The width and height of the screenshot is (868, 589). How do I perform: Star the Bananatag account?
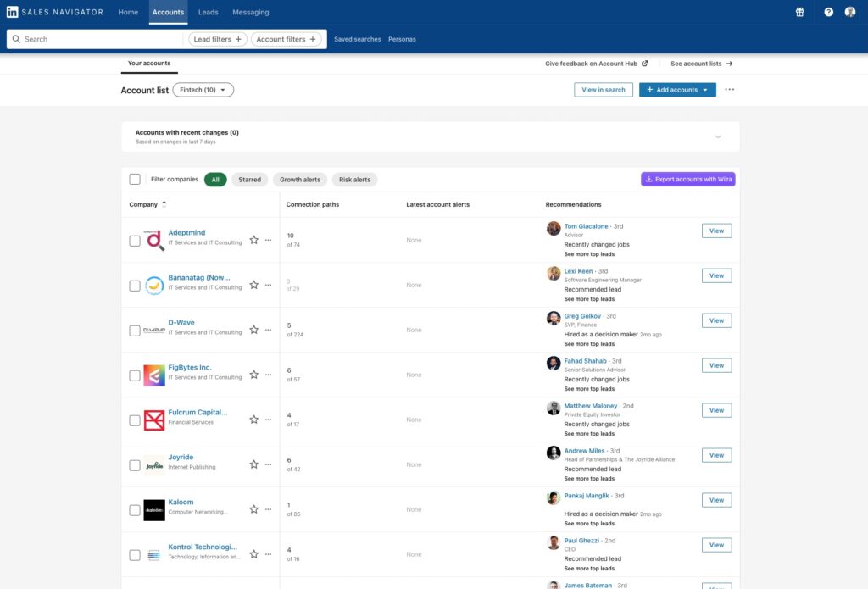pos(254,285)
